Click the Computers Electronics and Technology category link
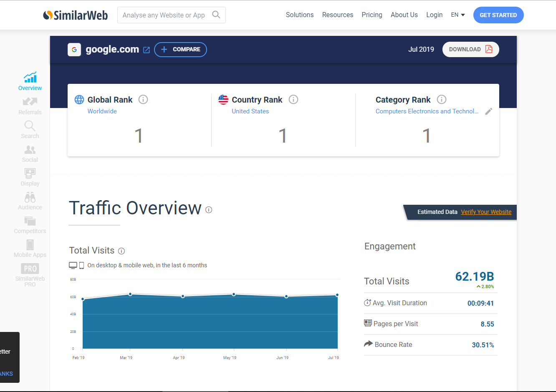 coord(427,111)
